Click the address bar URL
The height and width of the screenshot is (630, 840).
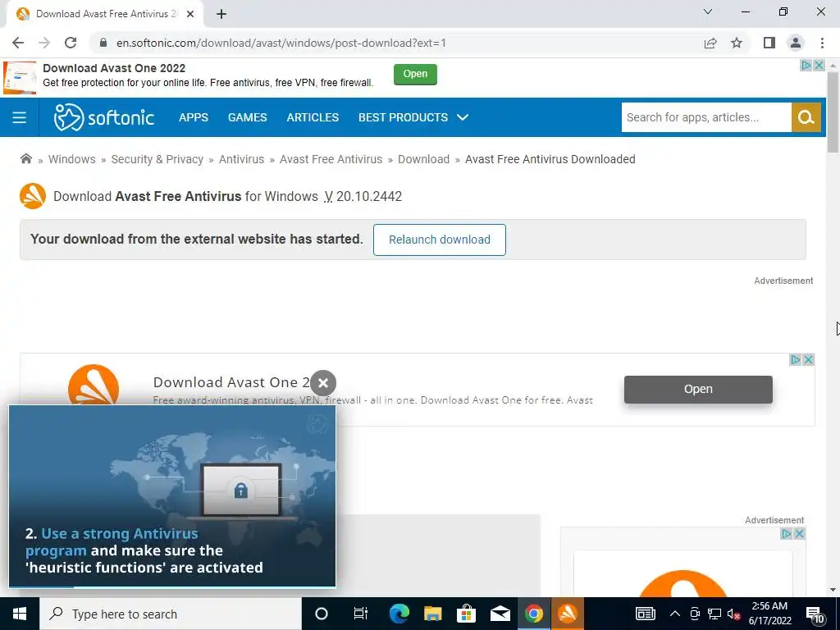(x=281, y=43)
